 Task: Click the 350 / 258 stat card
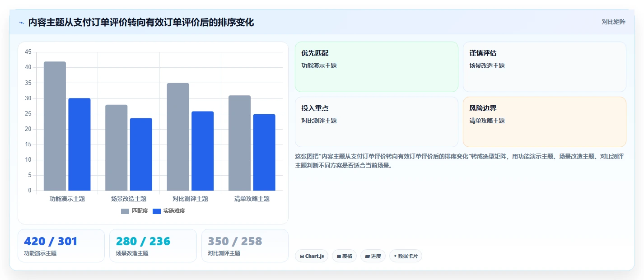coord(245,246)
